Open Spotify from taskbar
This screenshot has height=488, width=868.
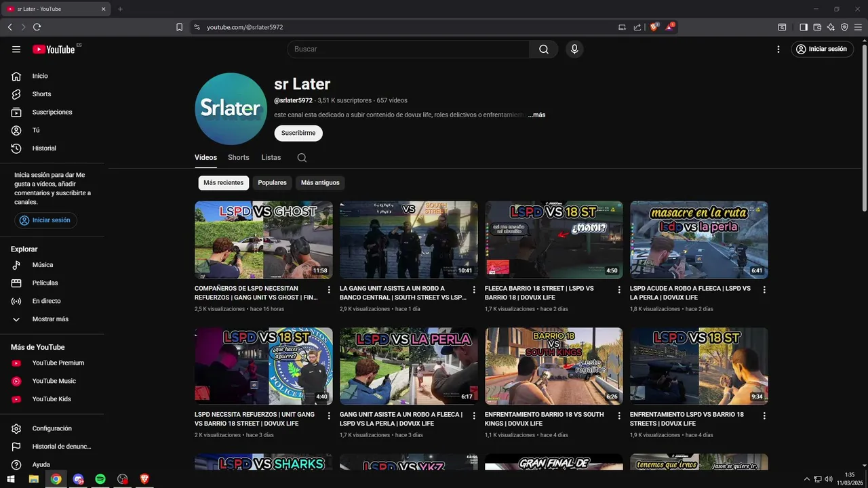pyautogui.click(x=100, y=479)
